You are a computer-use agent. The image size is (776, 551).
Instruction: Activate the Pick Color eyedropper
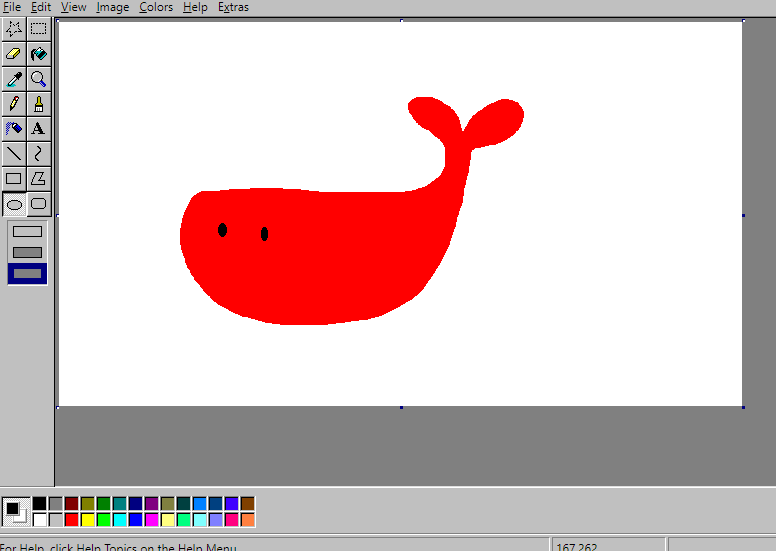coord(14,79)
